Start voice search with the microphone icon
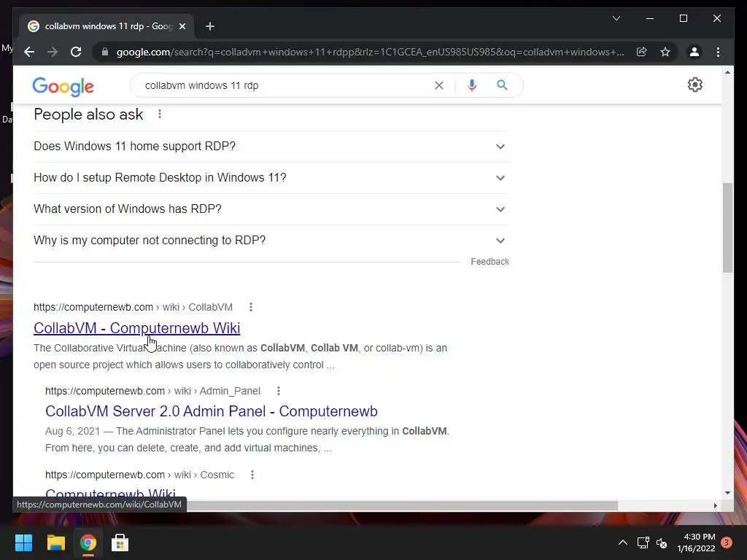Screen dimensions: 747x560 point(472,85)
